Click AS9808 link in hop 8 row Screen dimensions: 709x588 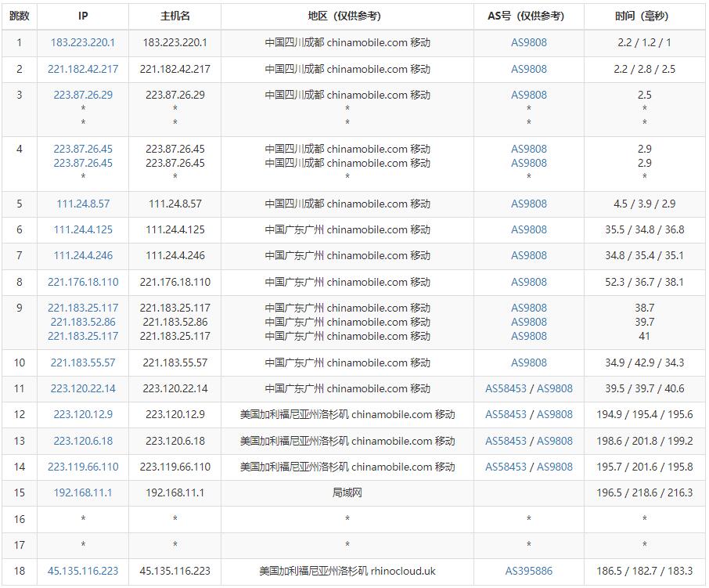click(x=528, y=282)
